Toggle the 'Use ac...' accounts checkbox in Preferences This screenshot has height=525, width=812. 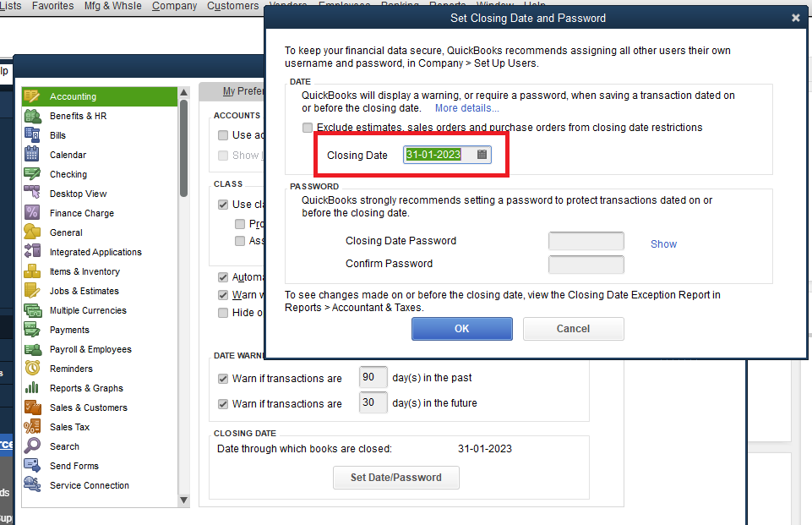point(223,135)
